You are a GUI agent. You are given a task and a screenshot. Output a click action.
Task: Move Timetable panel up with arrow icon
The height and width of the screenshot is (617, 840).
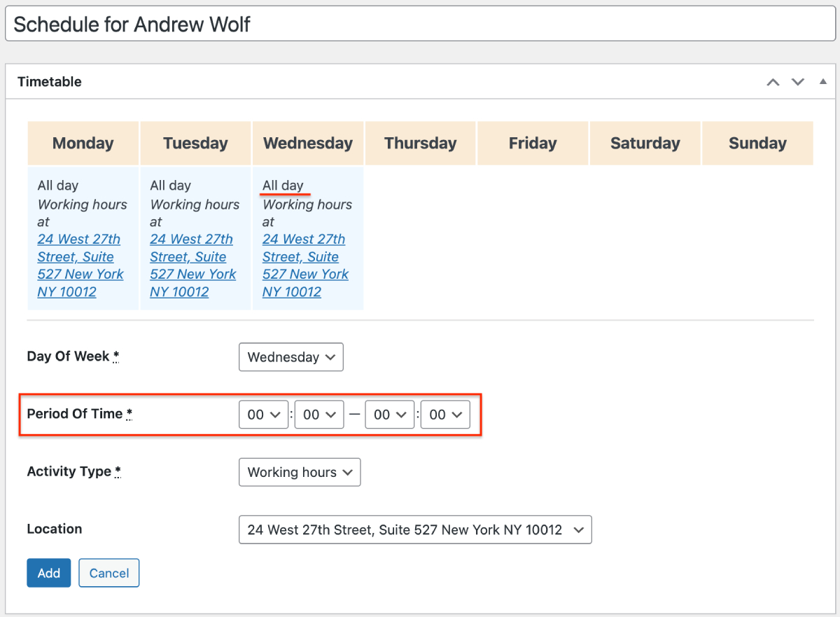[773, 82]
